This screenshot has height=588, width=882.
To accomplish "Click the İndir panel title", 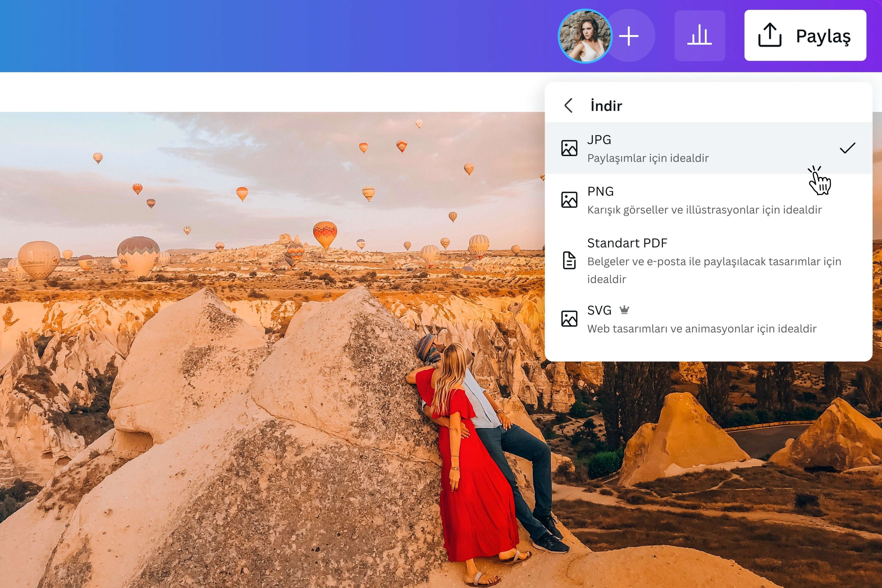I will pyautogui.click(x=606, y=106).
